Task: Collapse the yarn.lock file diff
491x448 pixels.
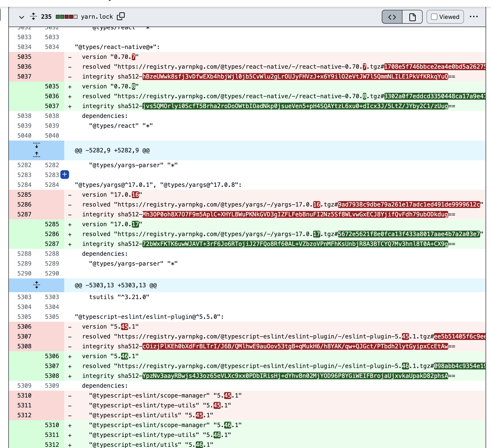Action: pos(22,17)
